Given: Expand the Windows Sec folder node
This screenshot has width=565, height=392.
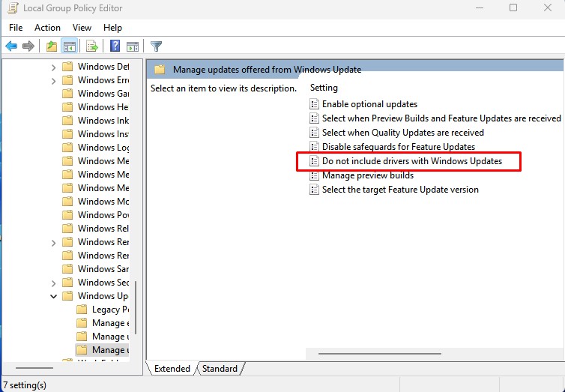Looking at the screenshot, I should (53, 283).
